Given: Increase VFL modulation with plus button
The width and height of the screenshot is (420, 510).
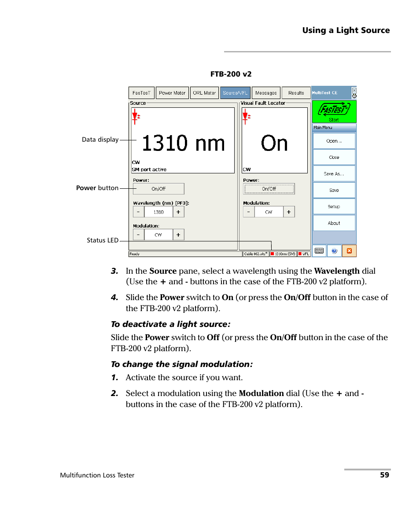Looking at the screenshot, I should (x=289, y=212).
